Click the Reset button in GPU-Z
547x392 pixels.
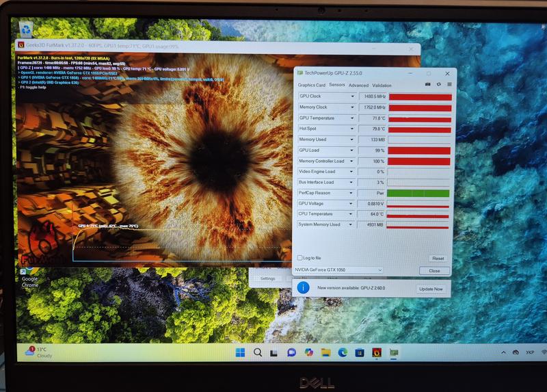[438, 259]
